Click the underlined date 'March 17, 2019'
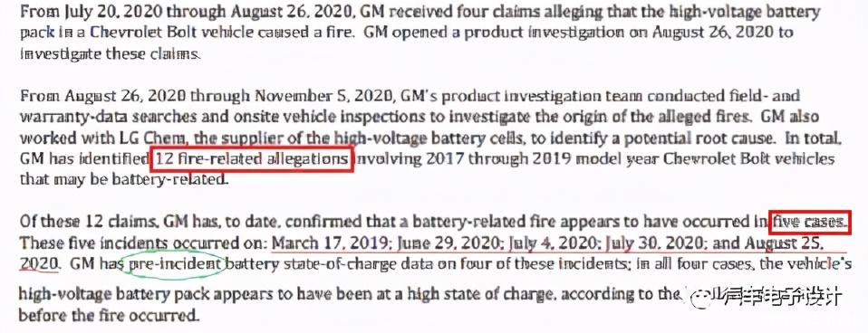 coord(326,243)
